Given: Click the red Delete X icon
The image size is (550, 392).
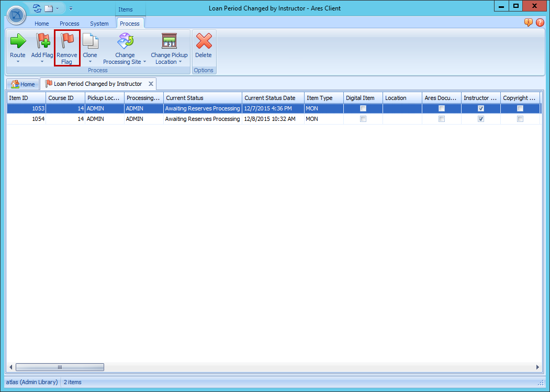Looking at the screenshot, I should point(204,41).
